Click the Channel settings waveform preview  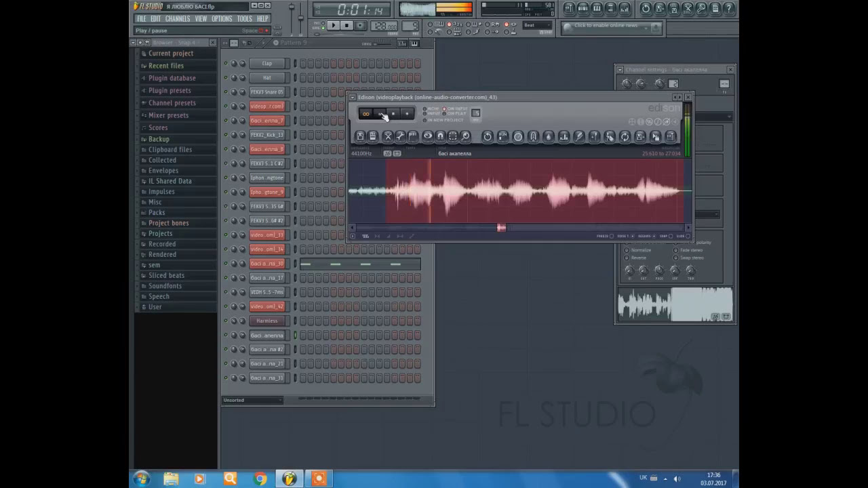click(675, 304)
